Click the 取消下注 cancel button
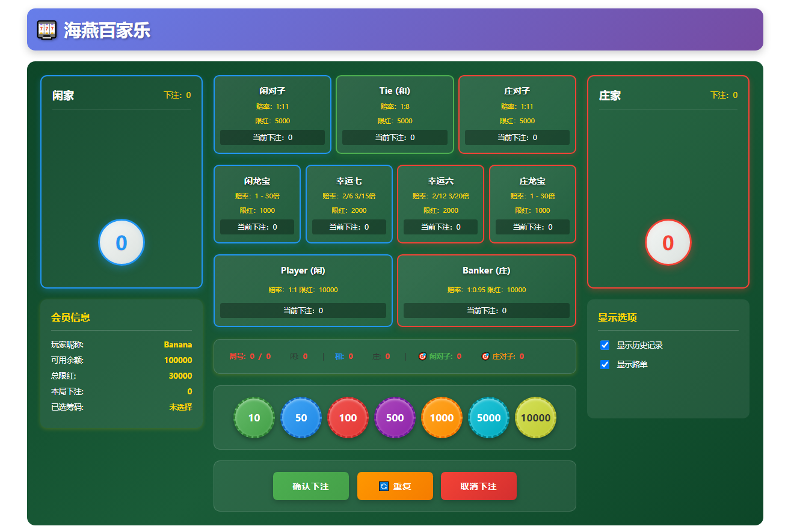Viewport: 785px width, 532px height. tap(478, 486)
